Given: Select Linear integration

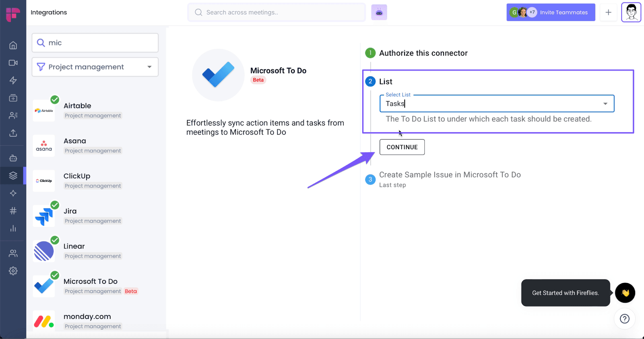Looking at the screenshot, I should 95,251.
